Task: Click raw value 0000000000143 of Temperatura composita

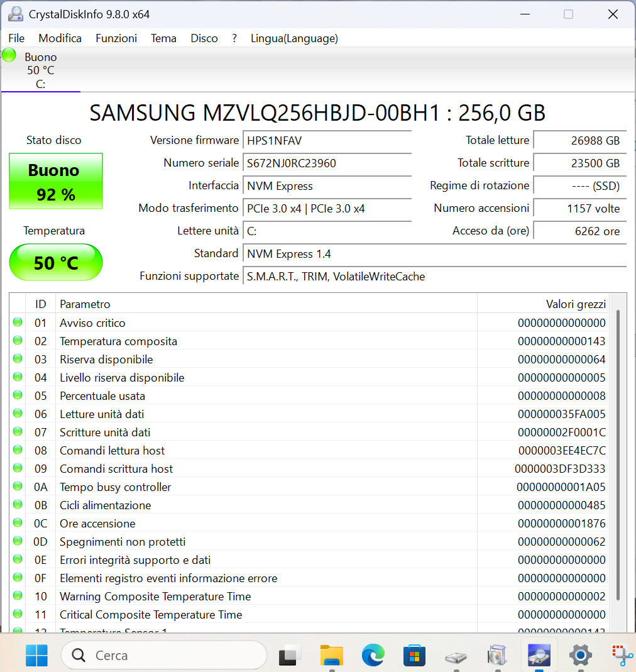Action: click(561, 341)
